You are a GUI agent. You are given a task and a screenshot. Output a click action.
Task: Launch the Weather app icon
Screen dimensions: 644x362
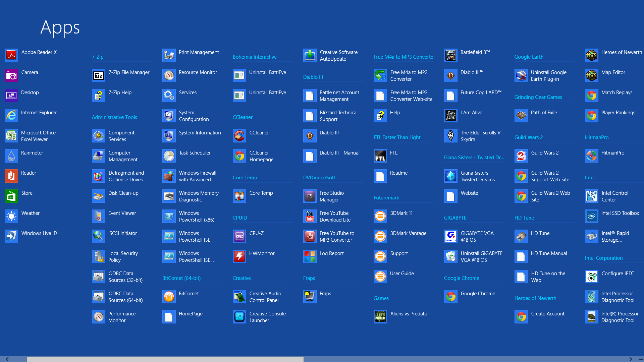tap(11, 216)
